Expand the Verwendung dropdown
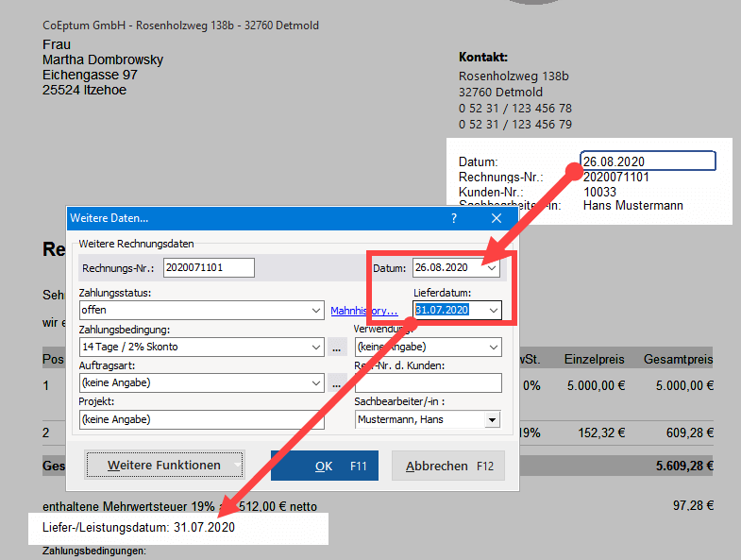This screenshot has height=560, width=741. pos(494,347)
